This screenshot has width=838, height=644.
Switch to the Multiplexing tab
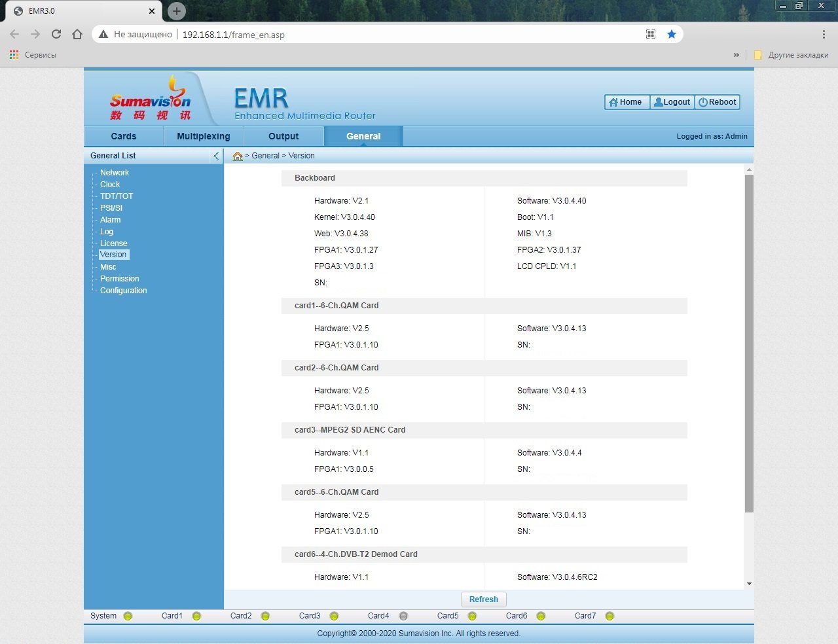click(204, 136)
